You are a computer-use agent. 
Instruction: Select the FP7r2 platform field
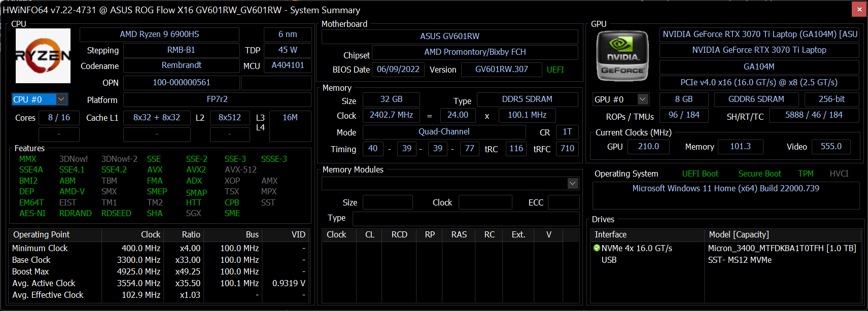click(217, 99)
